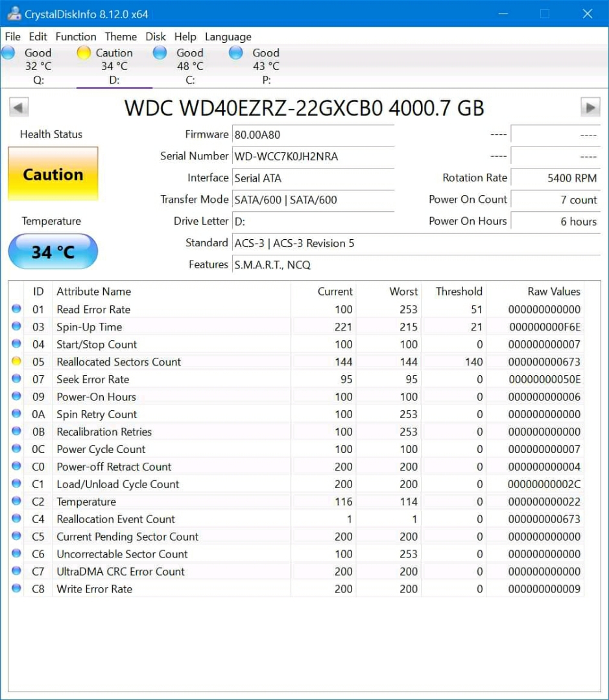The width and height of the screenshot is (609, 700).
Task: Click the drive title WDC WD40EZRZ-22GXCB0 4000.7 GB
Action: (x=304, y=108)
